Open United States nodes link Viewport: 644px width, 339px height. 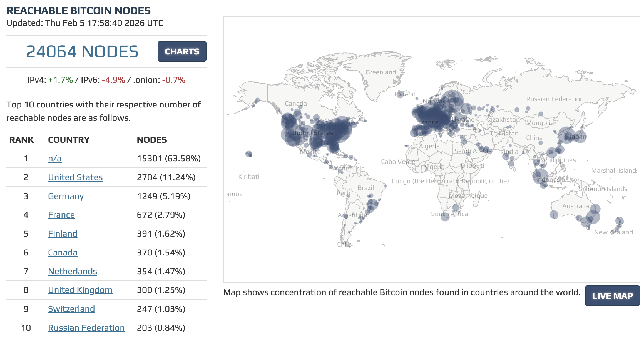pos(75,177)
